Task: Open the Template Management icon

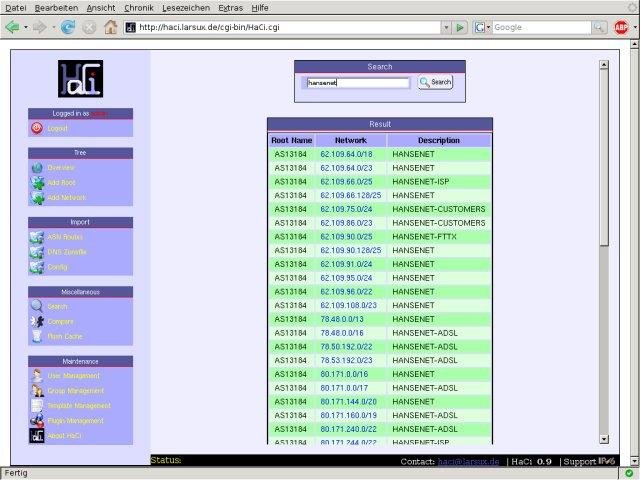Action: [37, 405]
